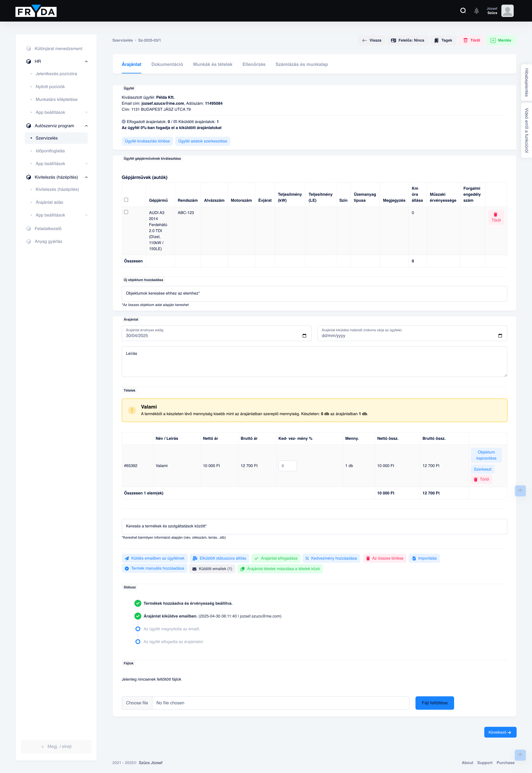Click the HR cube icon
The image size is (532, 773).
[29, 61]
